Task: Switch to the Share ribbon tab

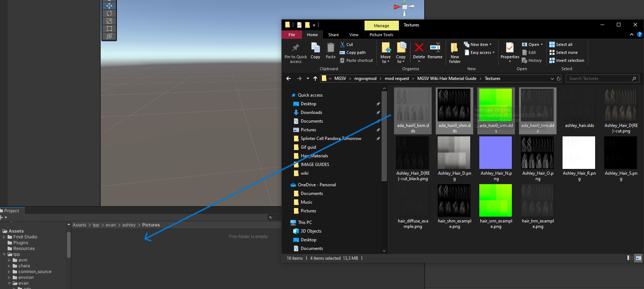Action: tap(333, 35)
